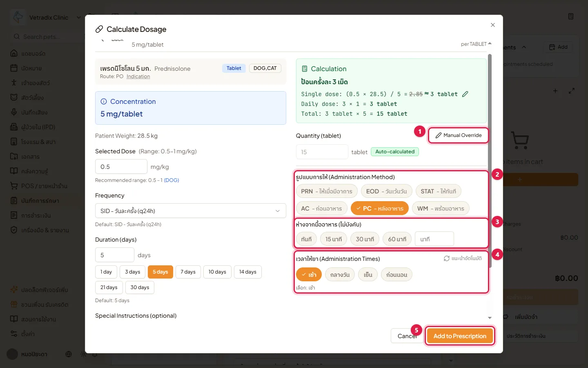Click the language globe icon at bottom

(x=69, y=354)
